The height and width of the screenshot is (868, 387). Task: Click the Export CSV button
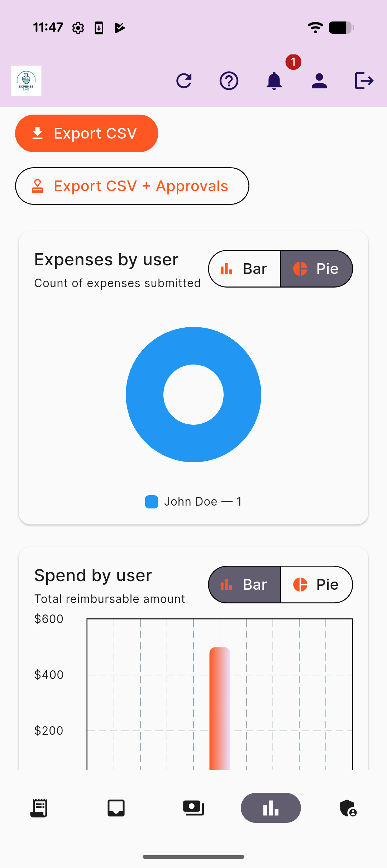coord(86,133)
